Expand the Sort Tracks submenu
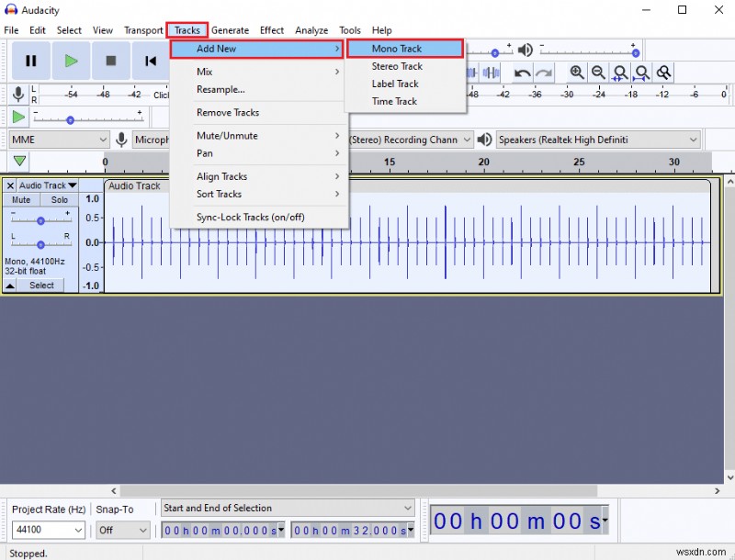This screenshot has height=560, width=735. pos(259,194)
